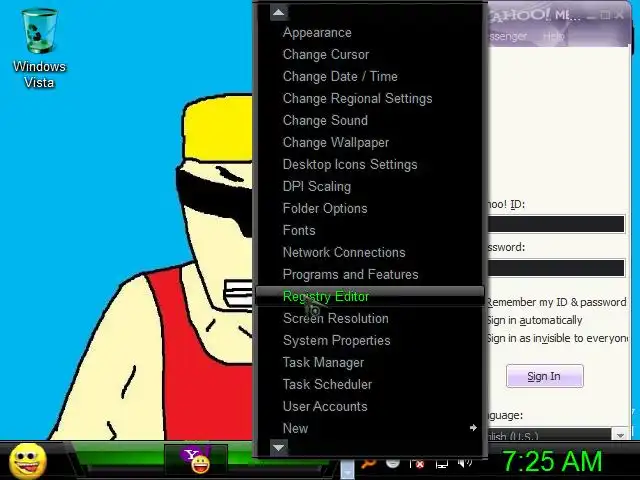The height and width of the screenshot is (480, 640).
Task: Focus the Password input field
Action: point(556,268)
